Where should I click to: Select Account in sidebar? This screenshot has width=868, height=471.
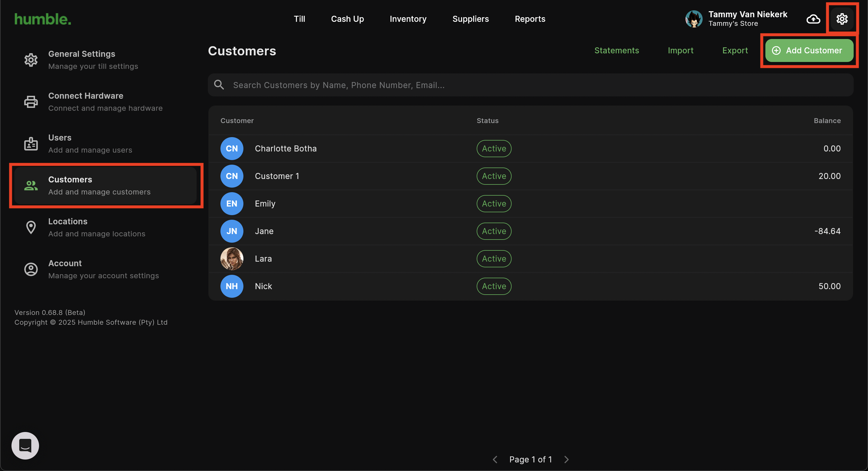pyautogui.click(x=105, y=269)
